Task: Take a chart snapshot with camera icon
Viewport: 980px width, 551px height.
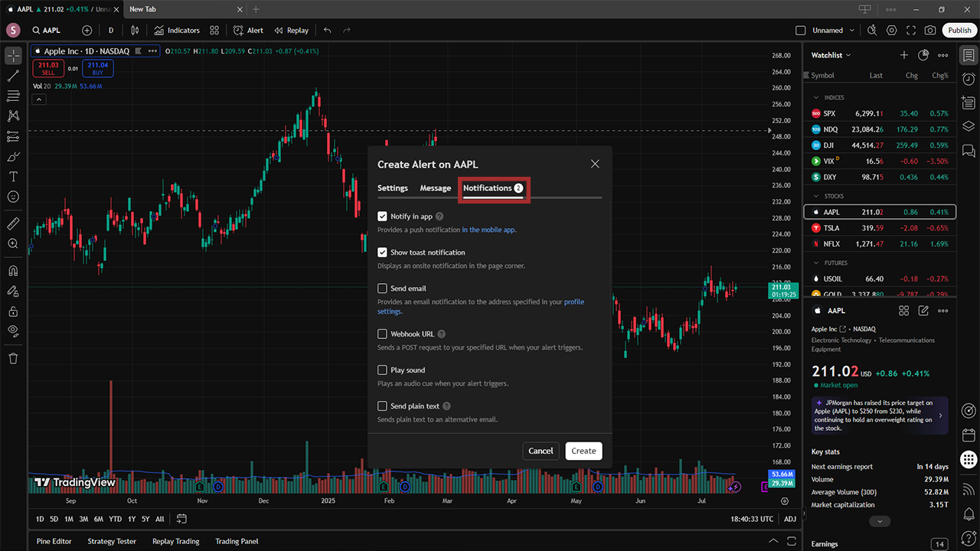Action: click(929, 31)
